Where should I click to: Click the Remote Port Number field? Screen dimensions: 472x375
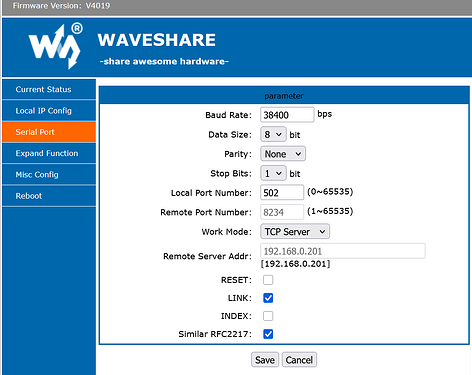[x=282, y=212]
